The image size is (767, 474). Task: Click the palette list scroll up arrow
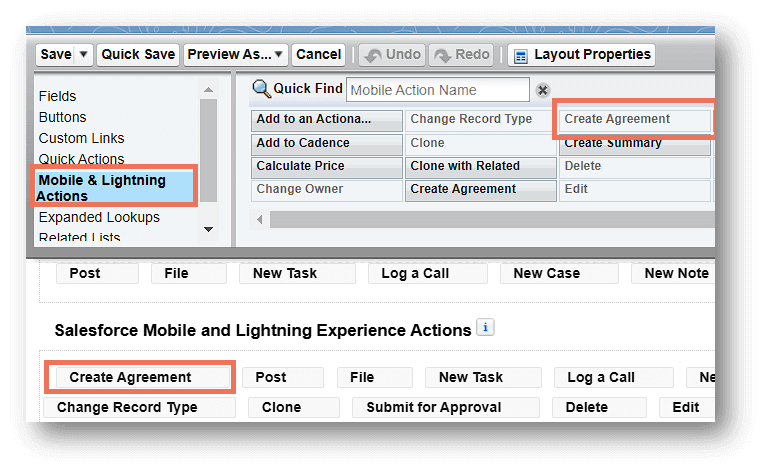[x=208, y=90]
